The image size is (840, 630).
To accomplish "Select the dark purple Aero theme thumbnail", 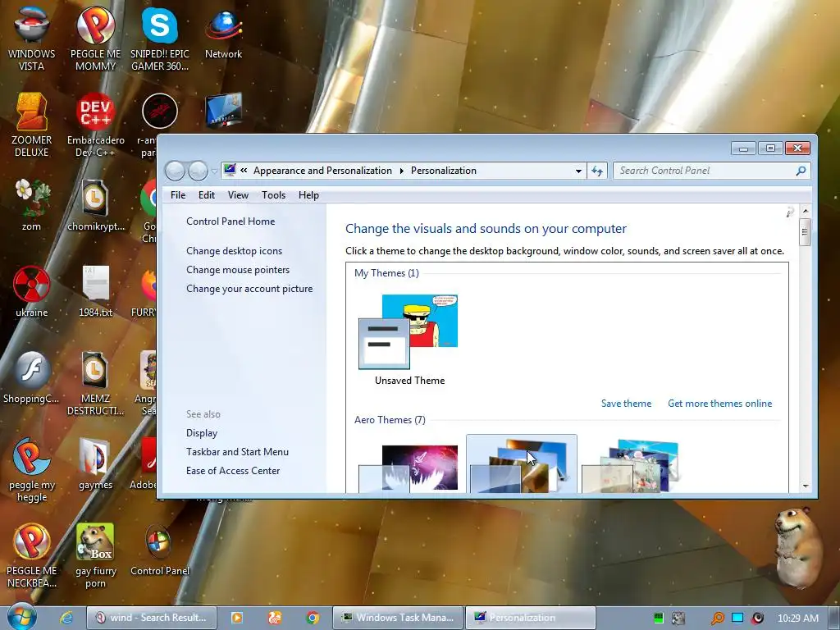I will (x=409, y=467).
